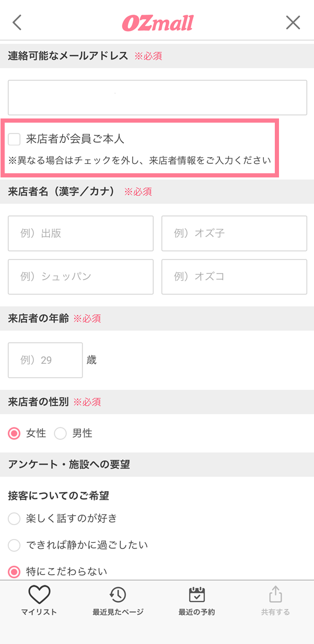
Task: Focus the age field 例）29
Action: [45, 360]
